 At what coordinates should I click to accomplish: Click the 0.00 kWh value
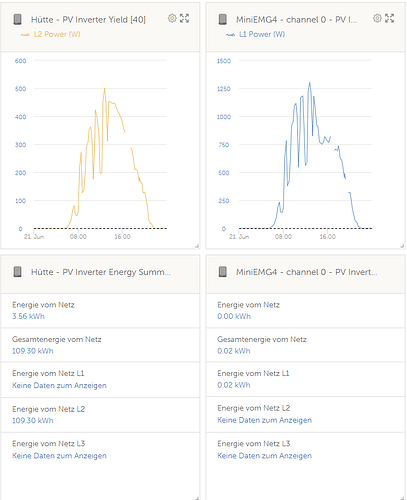[x=234, y=316]
